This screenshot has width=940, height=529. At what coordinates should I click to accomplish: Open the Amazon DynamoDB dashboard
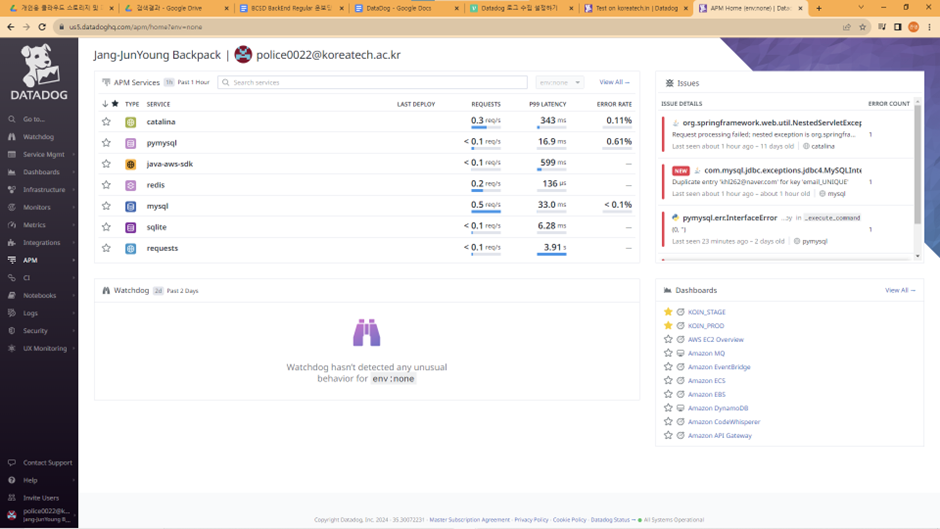tap(718, 408)
